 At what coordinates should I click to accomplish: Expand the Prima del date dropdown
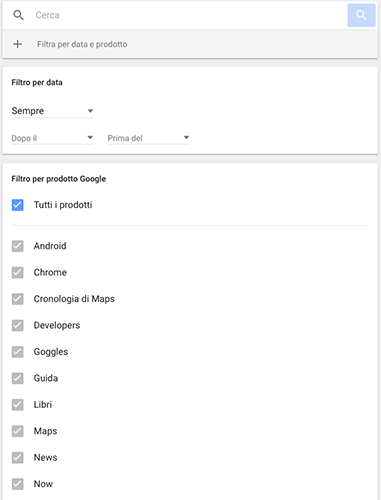click(149, 138)
